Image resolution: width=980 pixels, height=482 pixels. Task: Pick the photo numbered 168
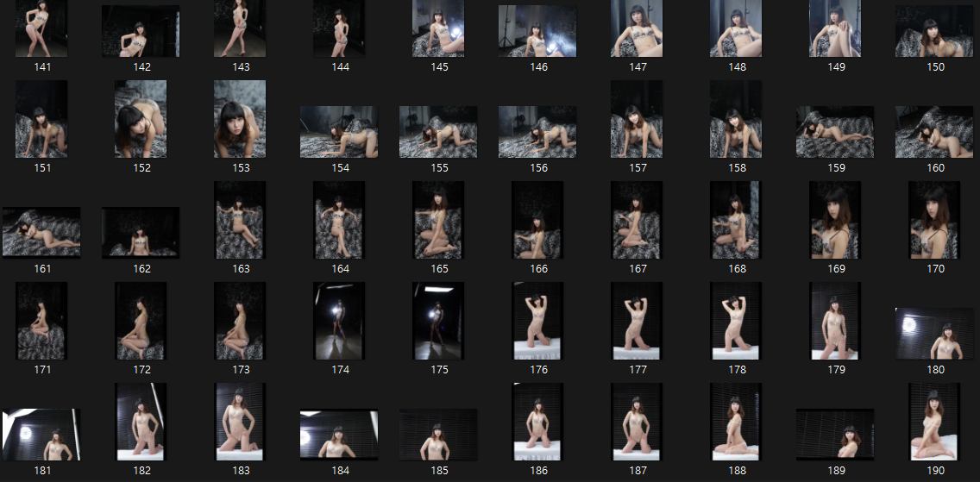(736, 220)
